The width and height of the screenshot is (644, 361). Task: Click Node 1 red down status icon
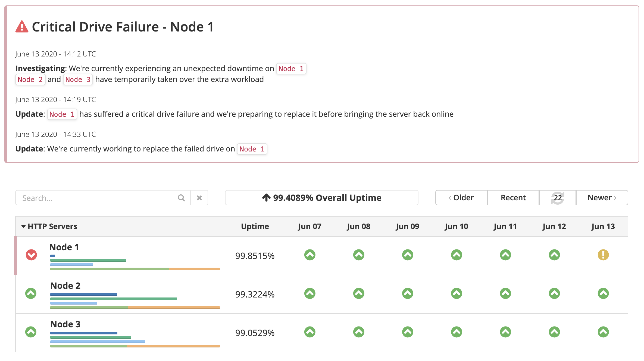click(x=31, y=255)
